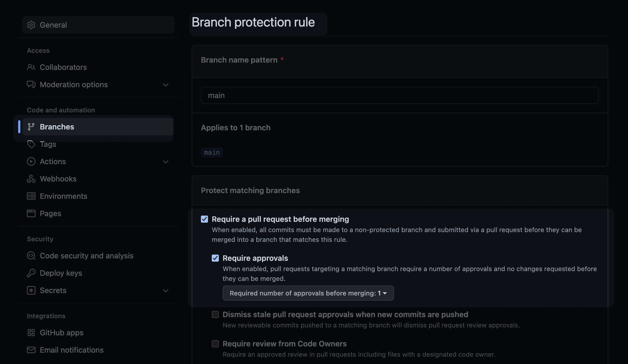Open Code security and analysis page
This screenshot has width=628, height=364.
tap(98, 256)
